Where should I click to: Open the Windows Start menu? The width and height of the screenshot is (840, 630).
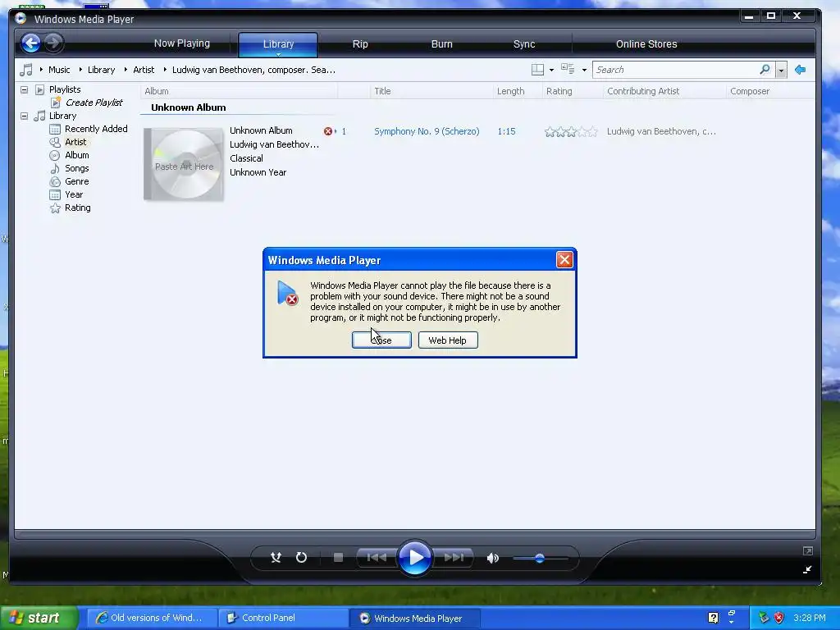pos(38,618)
